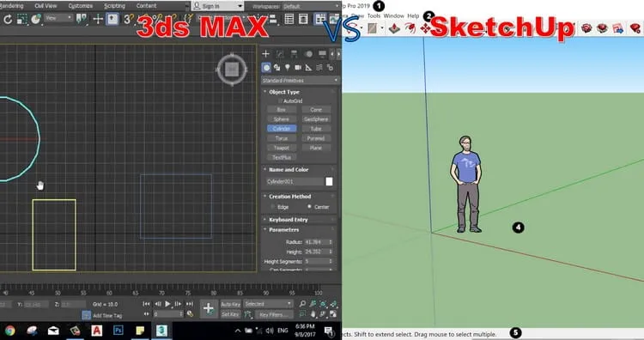Click the Pan View hand icon
The image size is (644, 340).
point(313,314)
